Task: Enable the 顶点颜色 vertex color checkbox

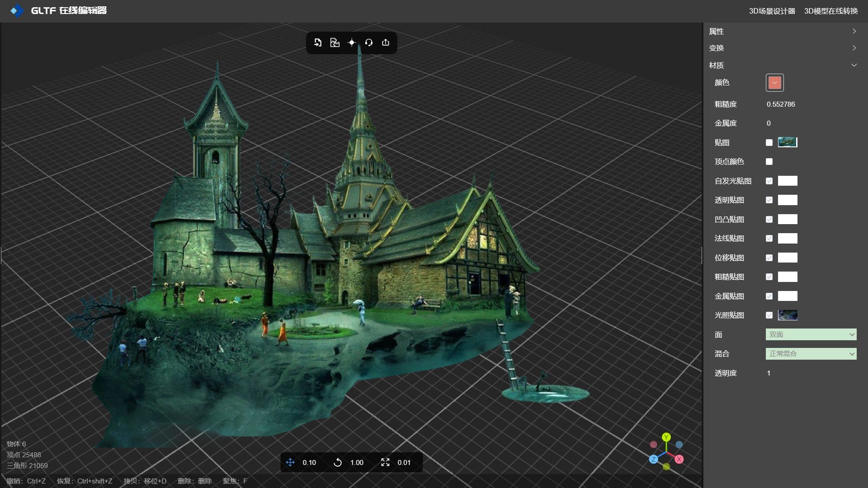Action: (769, 162)
